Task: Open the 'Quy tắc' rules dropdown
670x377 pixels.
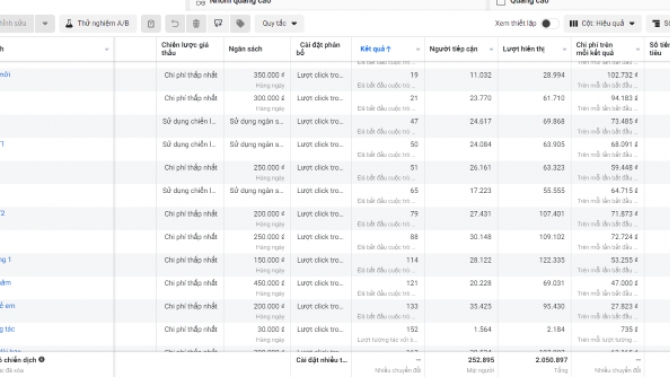Action: [279, 24]
